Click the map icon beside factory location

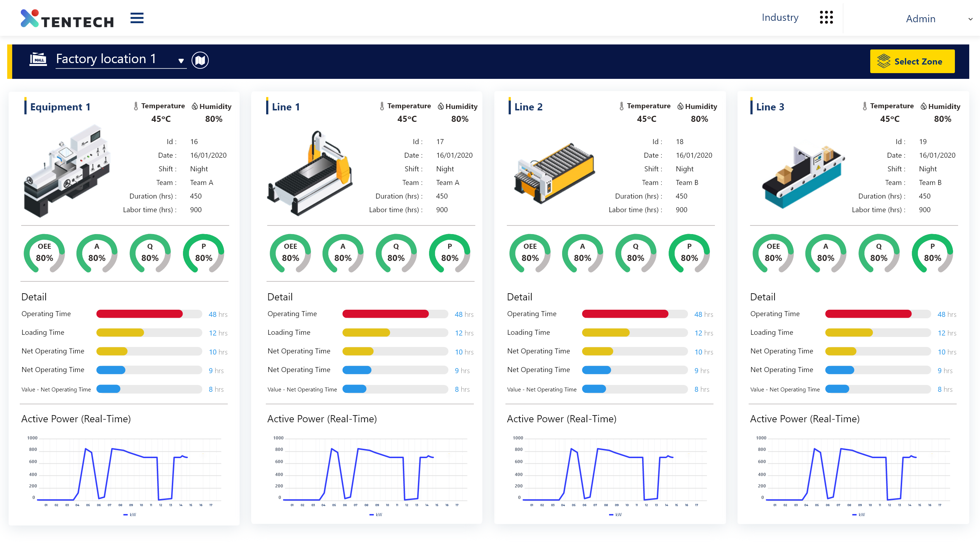pos(200,60)
